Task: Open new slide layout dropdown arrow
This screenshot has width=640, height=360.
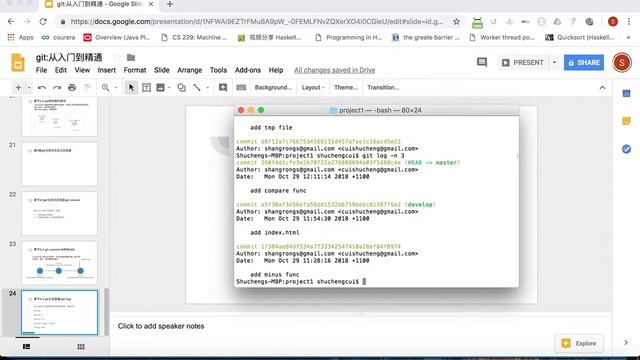Action: pos(29,87)
